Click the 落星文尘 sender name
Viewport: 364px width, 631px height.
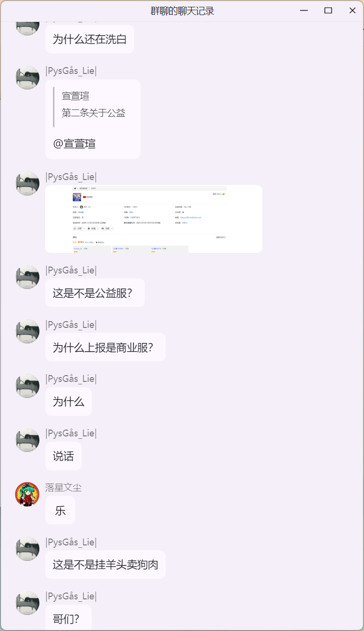click(x=63, y=487)
